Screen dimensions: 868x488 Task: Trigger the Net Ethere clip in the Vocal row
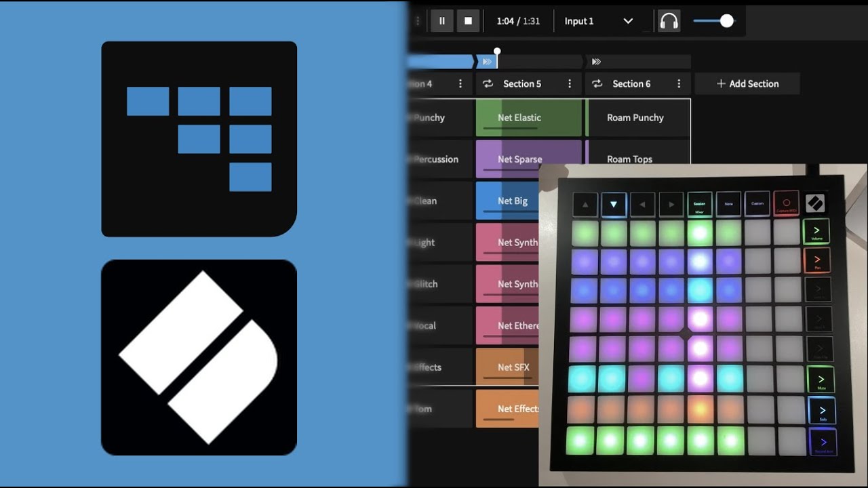pos(507,325)
